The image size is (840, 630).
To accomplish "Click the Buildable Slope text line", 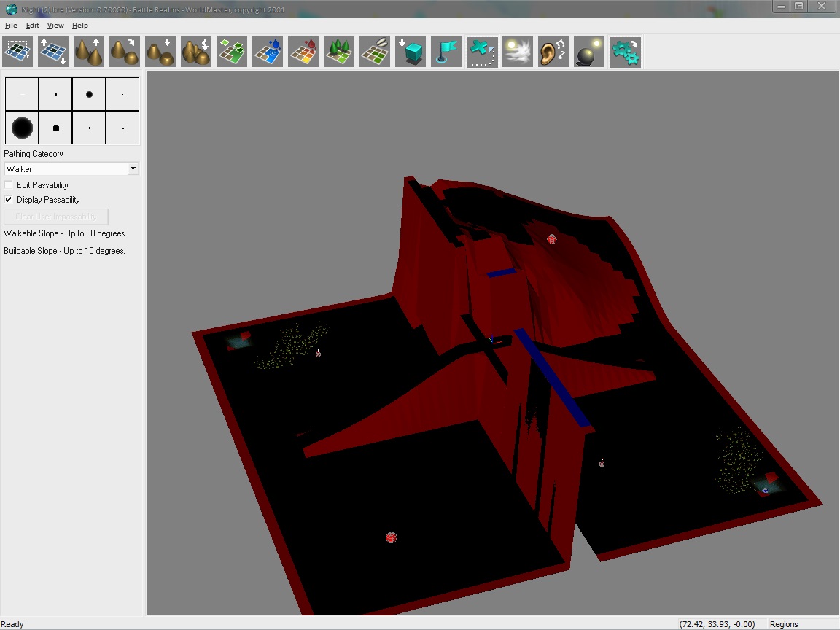I will (x=64, y=251).
